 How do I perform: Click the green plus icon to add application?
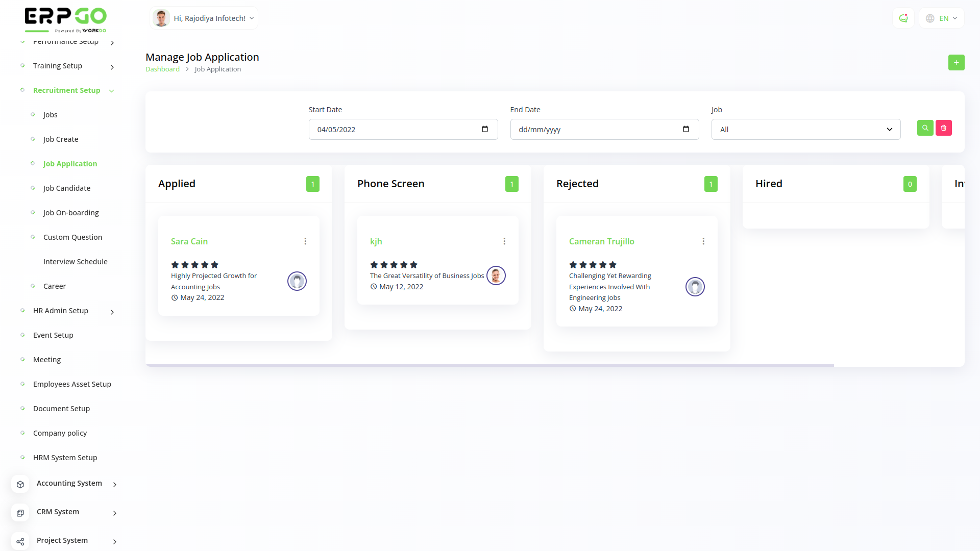(956, 62)
